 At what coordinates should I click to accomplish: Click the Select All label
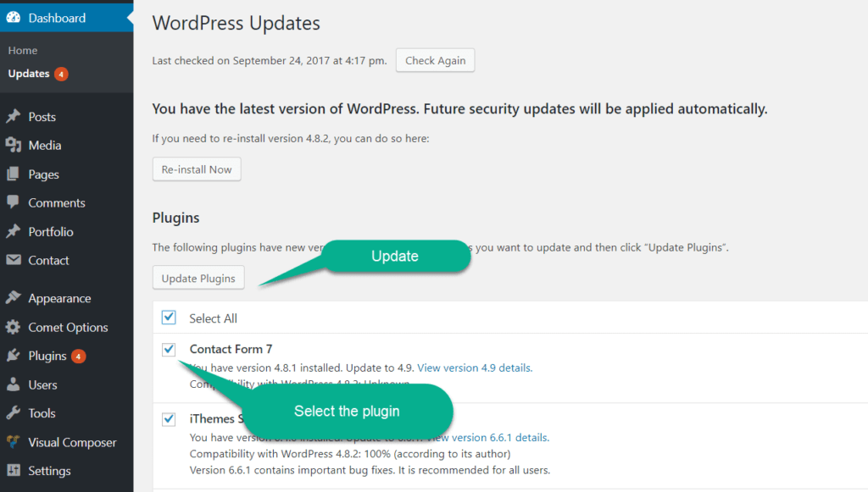pos(213,318)
